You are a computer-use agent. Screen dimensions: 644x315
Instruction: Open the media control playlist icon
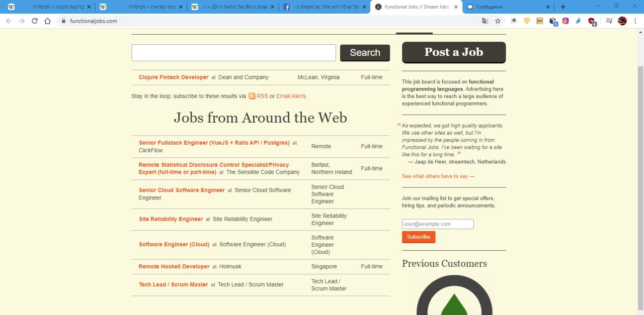tap(609, 21)
